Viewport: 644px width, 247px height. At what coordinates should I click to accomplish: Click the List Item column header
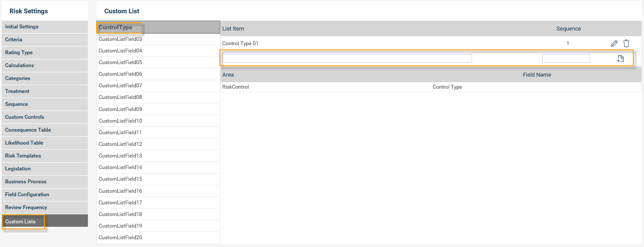[x=233, y=29]
